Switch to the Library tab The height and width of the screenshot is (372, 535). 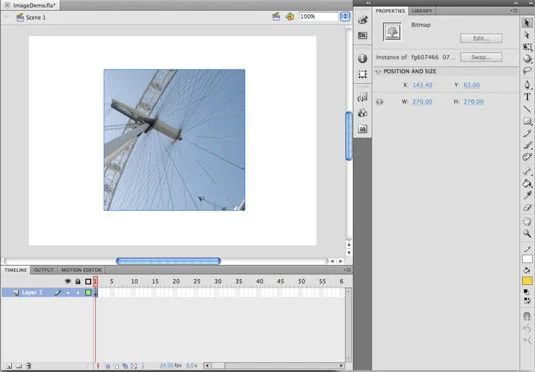coord(422,11)
